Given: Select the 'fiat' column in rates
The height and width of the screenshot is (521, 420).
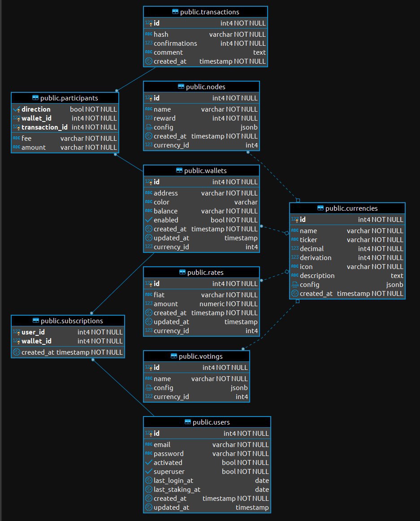Looking at the screenshot, I should coord(201,295).
